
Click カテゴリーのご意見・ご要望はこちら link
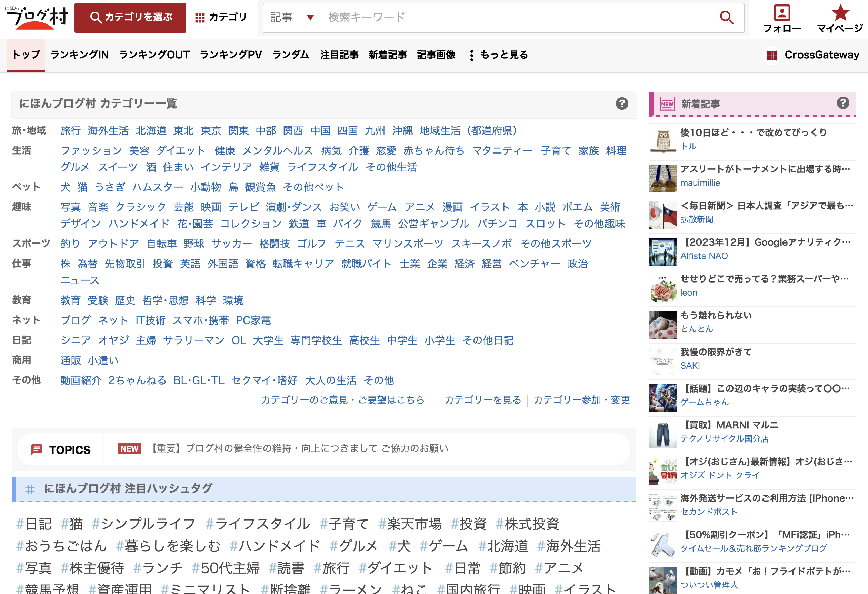(343, 400)
